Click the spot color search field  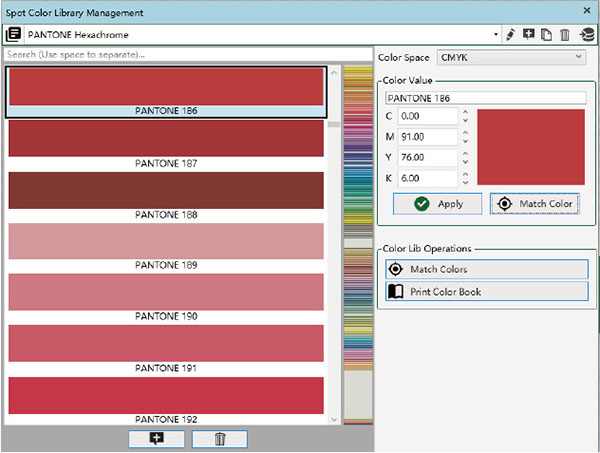click(x=187, y=54)
